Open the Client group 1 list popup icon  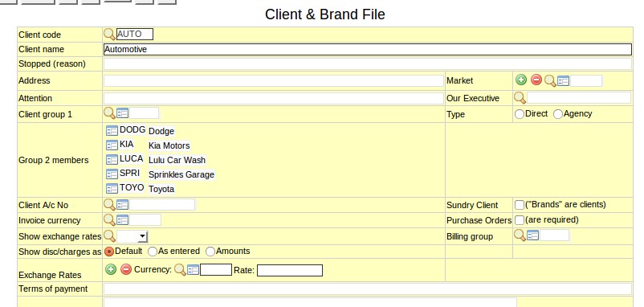tap(122, 113)
